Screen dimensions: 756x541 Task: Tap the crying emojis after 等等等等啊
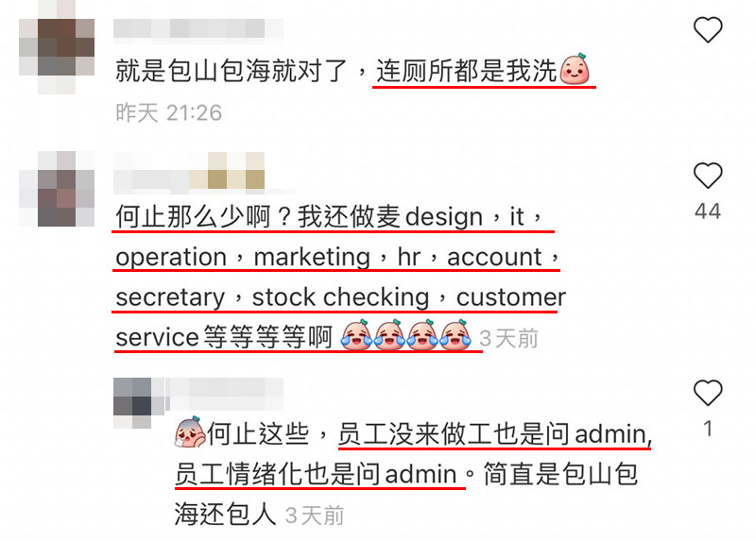tap(405, 335)
